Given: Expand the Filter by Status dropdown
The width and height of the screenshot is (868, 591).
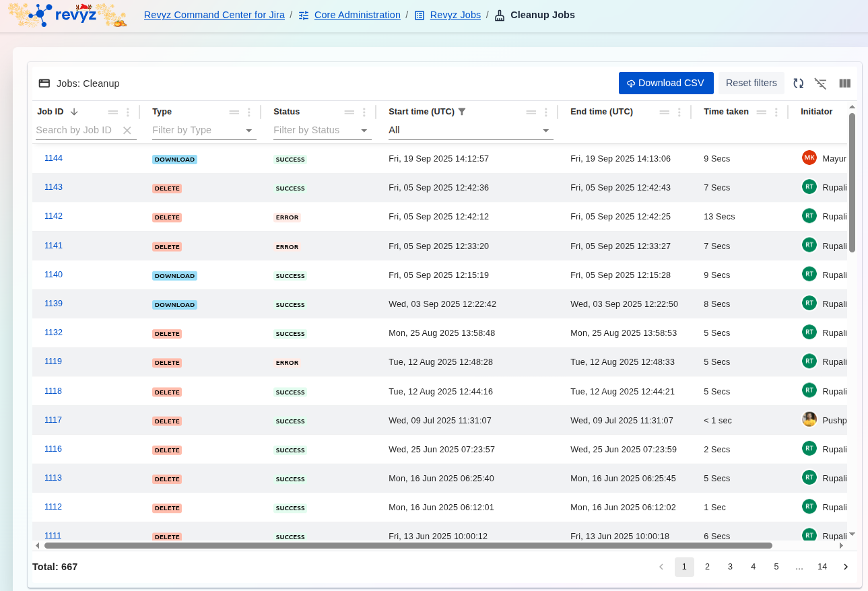Looking at the screenshot, I should click(x=364, y=131).
